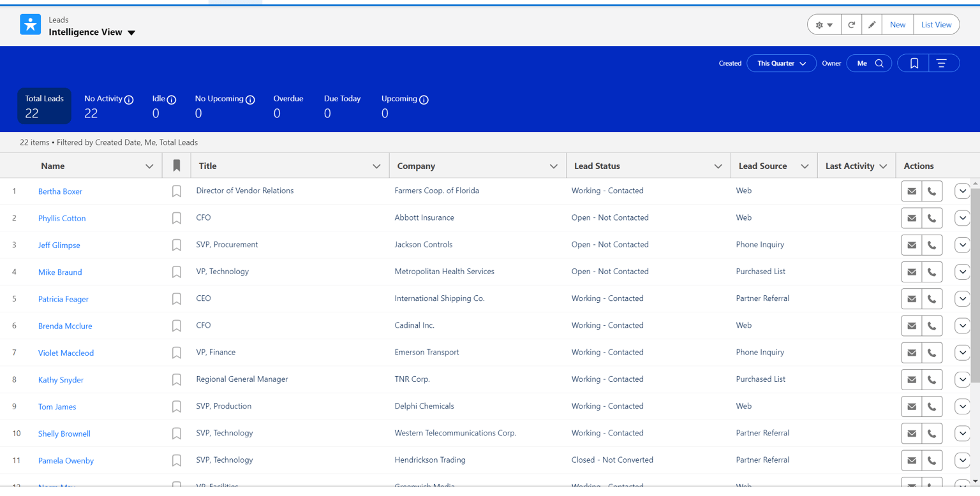Click "Metropolitan Health Services" company cell

[444, 272]
